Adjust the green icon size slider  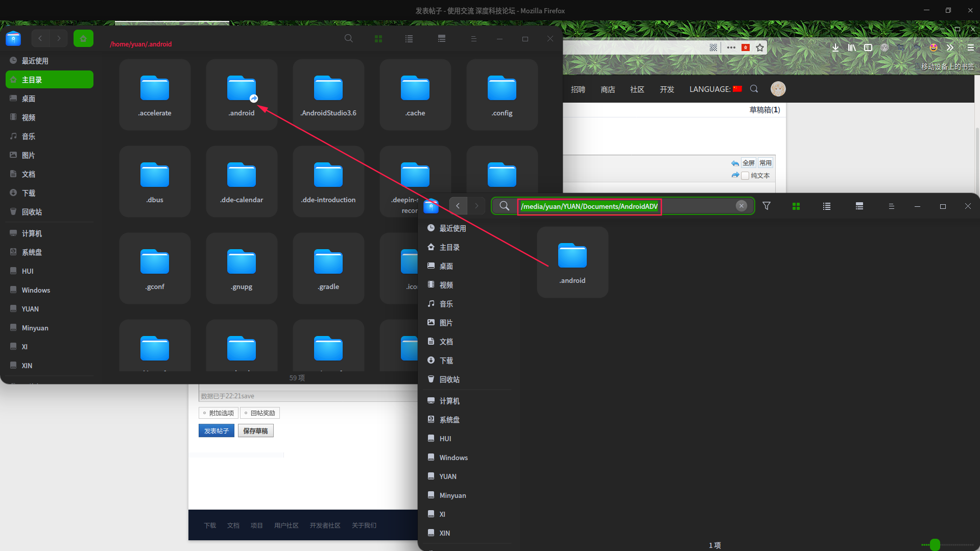pyautogui.click(x=935, y=545)
